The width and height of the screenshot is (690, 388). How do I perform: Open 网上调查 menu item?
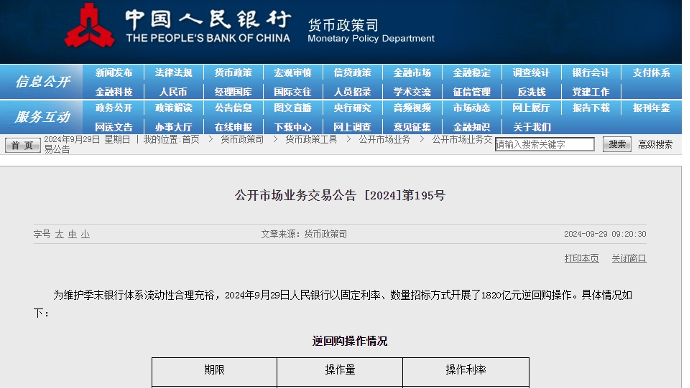pyautogui.click(x=352, y=127)
